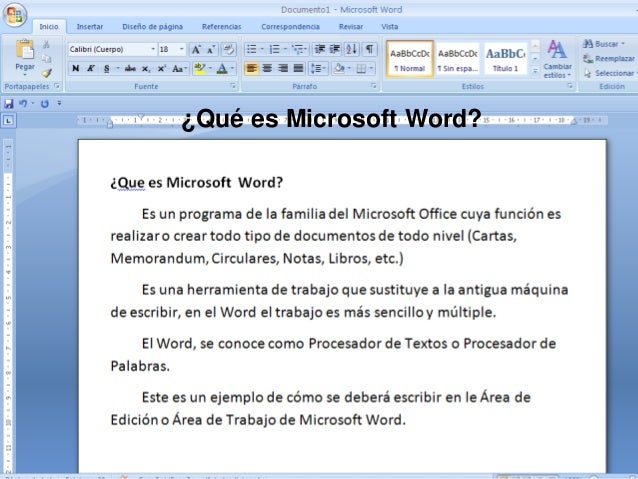The image size is (638, 479).
Task: Click the bullets list icon
Action: coord(252,50)
